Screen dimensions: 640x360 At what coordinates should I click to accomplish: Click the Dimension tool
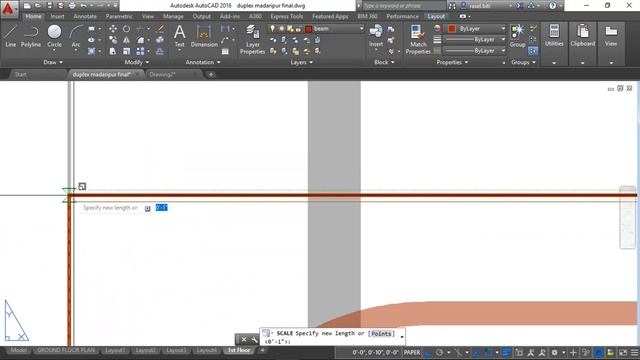[x=204, y=36]
